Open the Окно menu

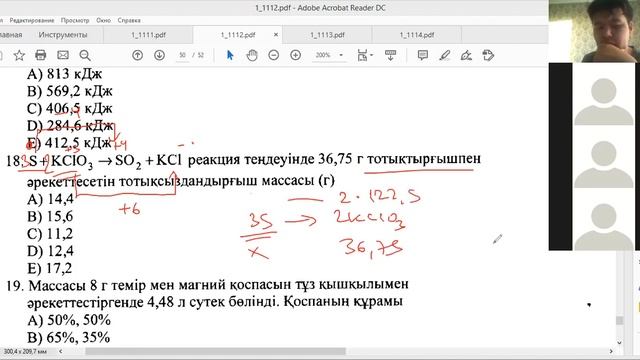pyautogui.click(x=103, y=20)
